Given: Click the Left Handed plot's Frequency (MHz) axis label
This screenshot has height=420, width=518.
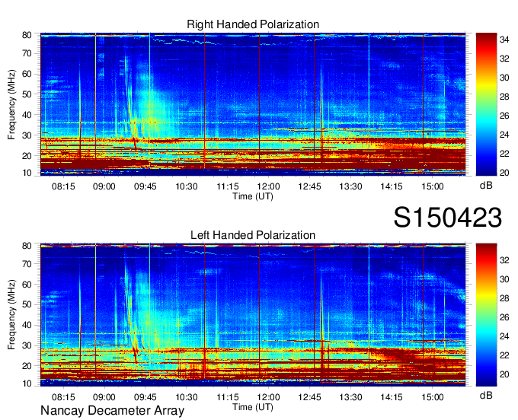Looking at the screenshot, I should click(x=11, y=315).
